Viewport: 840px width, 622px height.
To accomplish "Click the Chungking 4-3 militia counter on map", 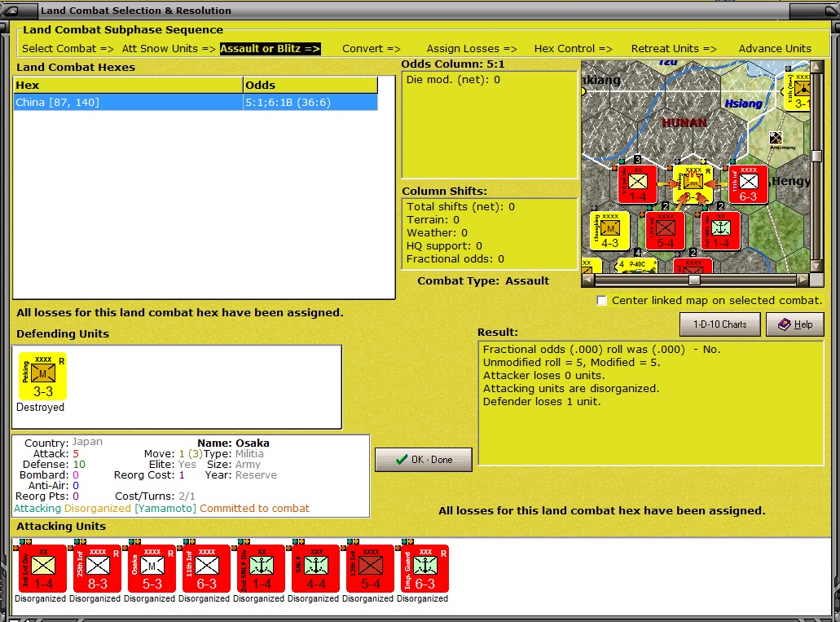I will coord(609,231).
